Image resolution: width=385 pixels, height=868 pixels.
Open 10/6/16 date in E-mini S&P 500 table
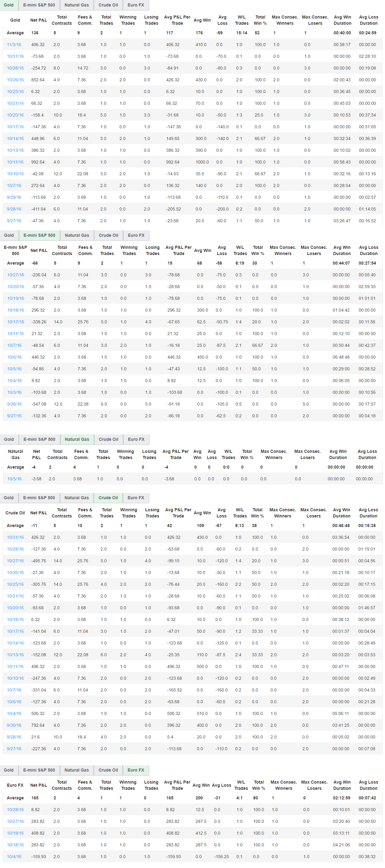(x=14, y=357)
